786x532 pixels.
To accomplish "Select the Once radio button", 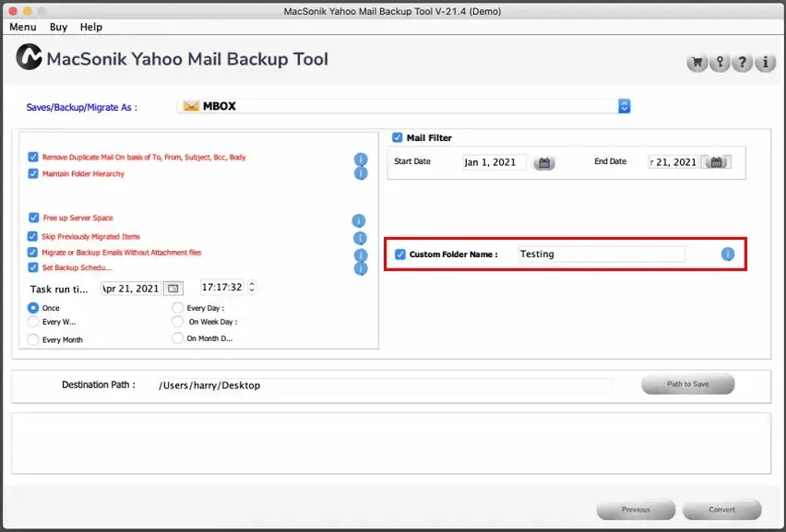I will [33, 308].
